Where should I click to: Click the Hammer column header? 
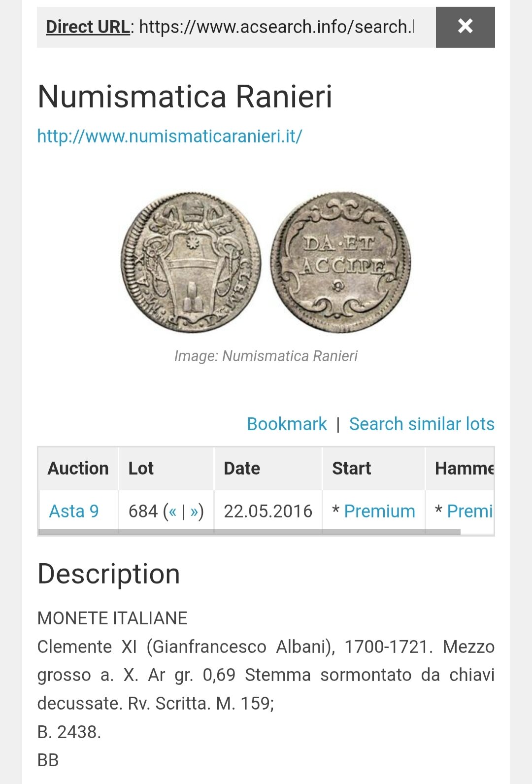pyautogui.click(x=464, y=468)
